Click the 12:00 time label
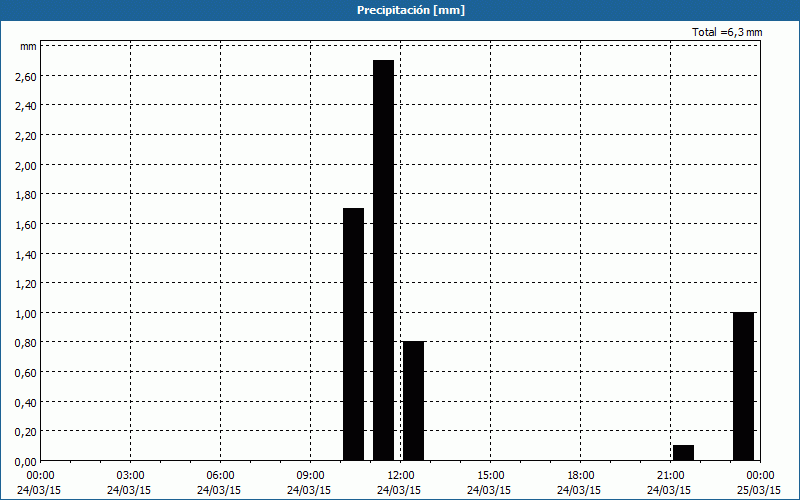 tap(401, 476)
